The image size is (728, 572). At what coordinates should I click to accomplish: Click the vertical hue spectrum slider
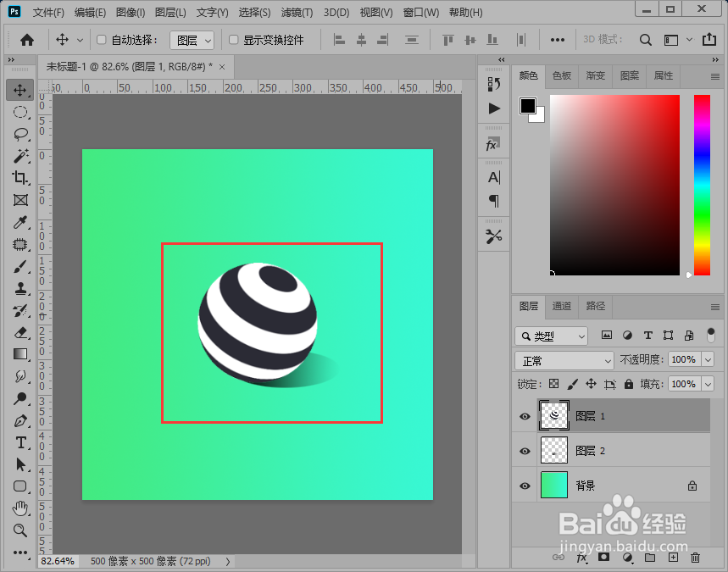[x=702, y=186]
